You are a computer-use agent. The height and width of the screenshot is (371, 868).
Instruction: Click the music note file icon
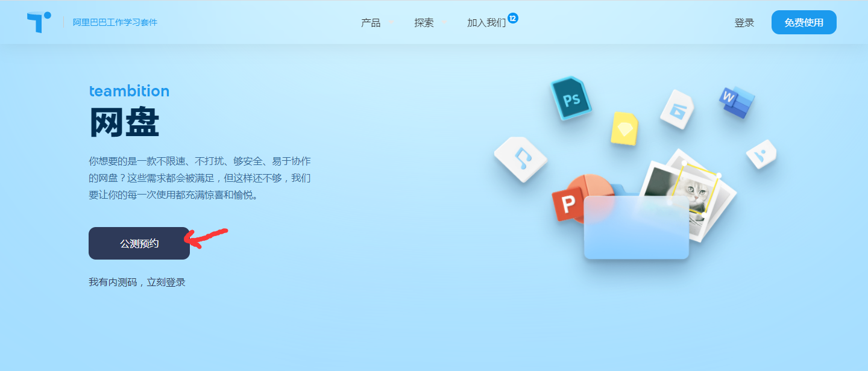520,160
